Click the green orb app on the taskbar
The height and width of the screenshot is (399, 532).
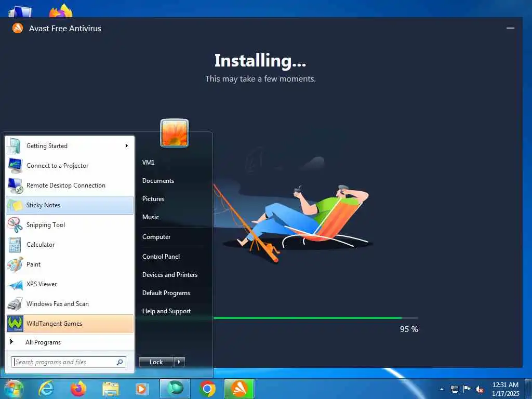pos(175,389)
